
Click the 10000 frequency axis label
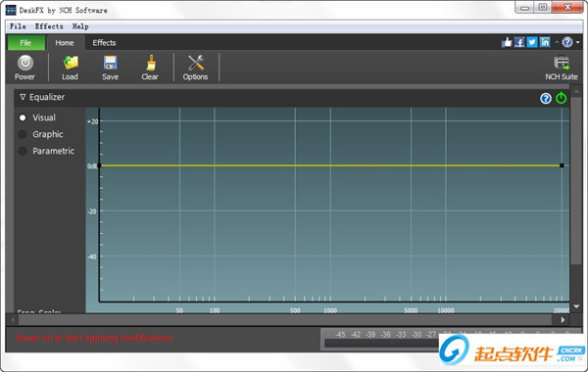[446, 310]
